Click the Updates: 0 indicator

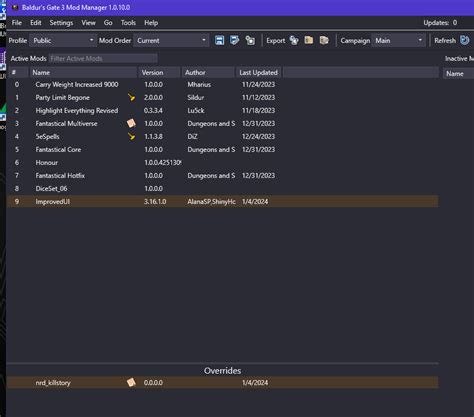(x=440, y=23)
